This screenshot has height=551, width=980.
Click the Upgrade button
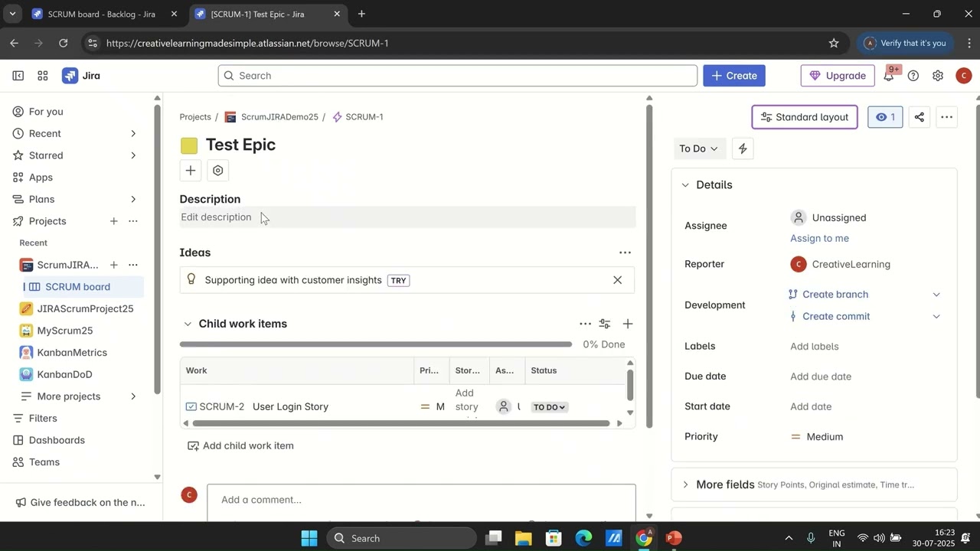click(838, 76)
